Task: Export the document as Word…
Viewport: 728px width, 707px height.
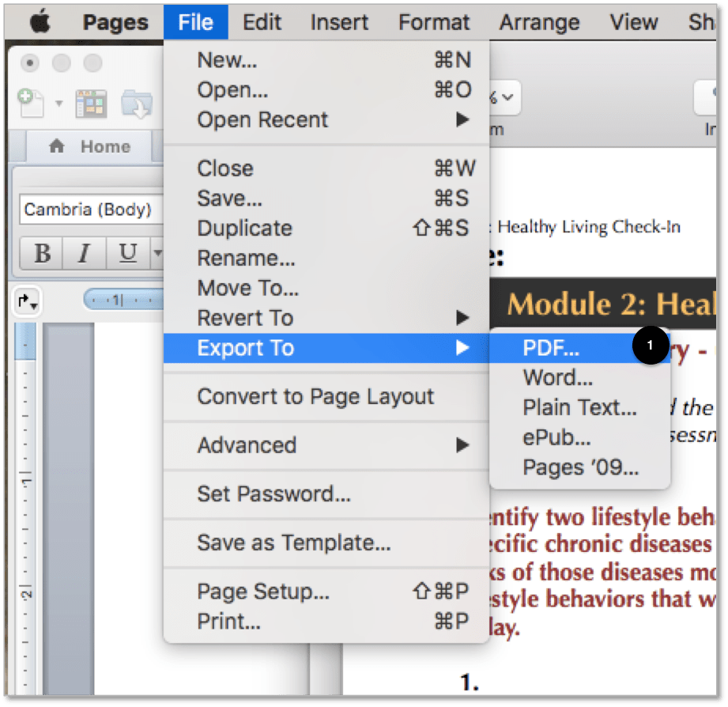Action: 579,377
